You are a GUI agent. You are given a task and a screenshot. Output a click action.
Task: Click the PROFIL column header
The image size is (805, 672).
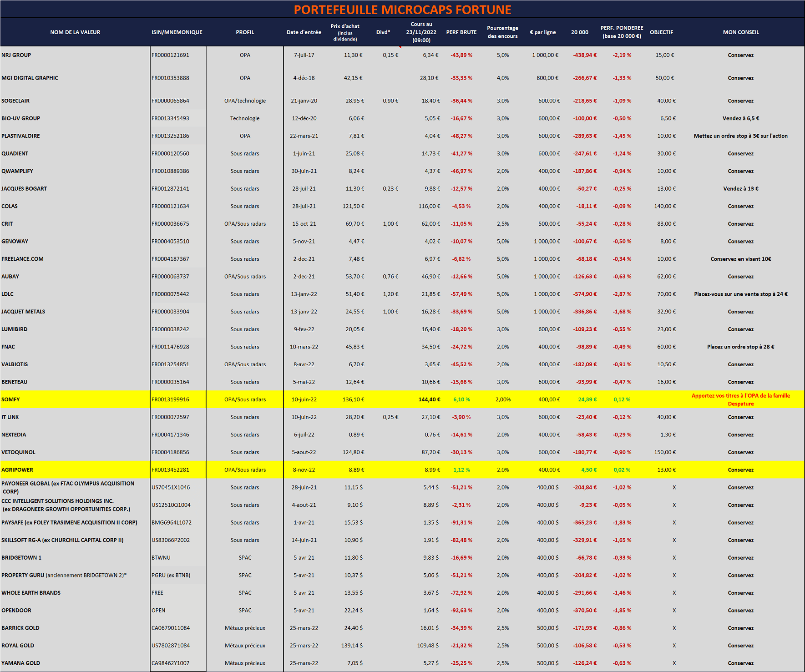coord(245,32)
